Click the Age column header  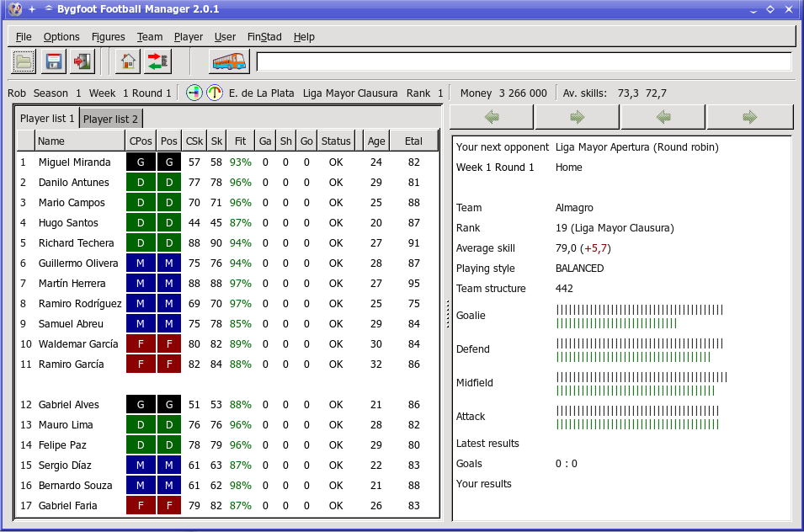tap(375, 141)
